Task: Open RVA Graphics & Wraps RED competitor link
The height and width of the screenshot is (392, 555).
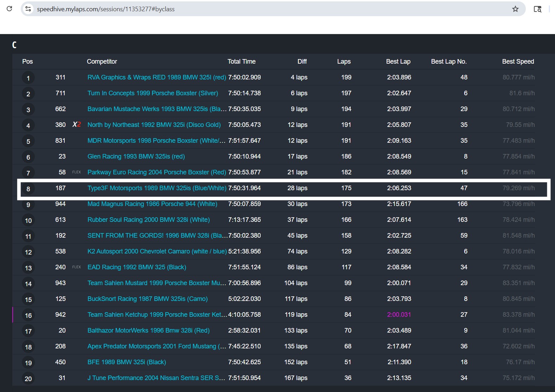Action: click(157, 77)
